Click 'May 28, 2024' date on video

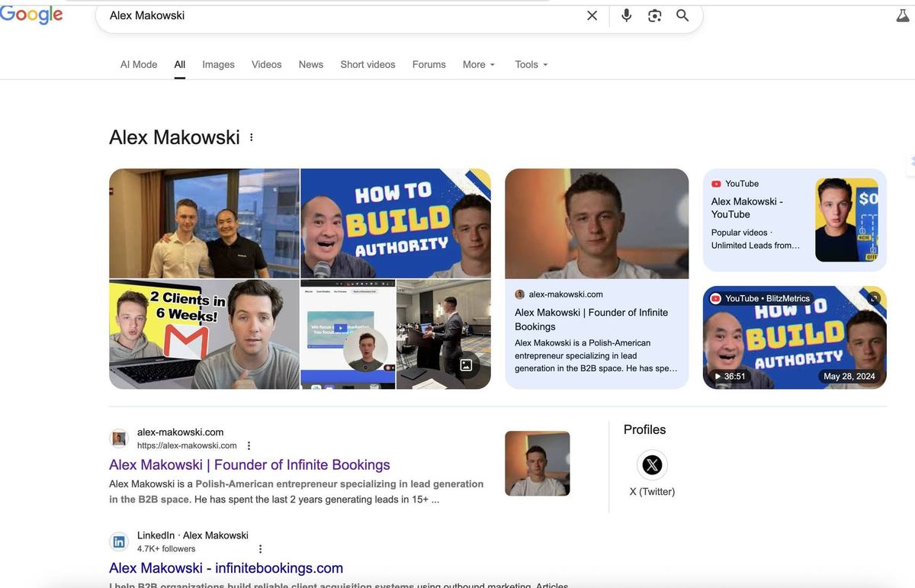pos(849,376)
